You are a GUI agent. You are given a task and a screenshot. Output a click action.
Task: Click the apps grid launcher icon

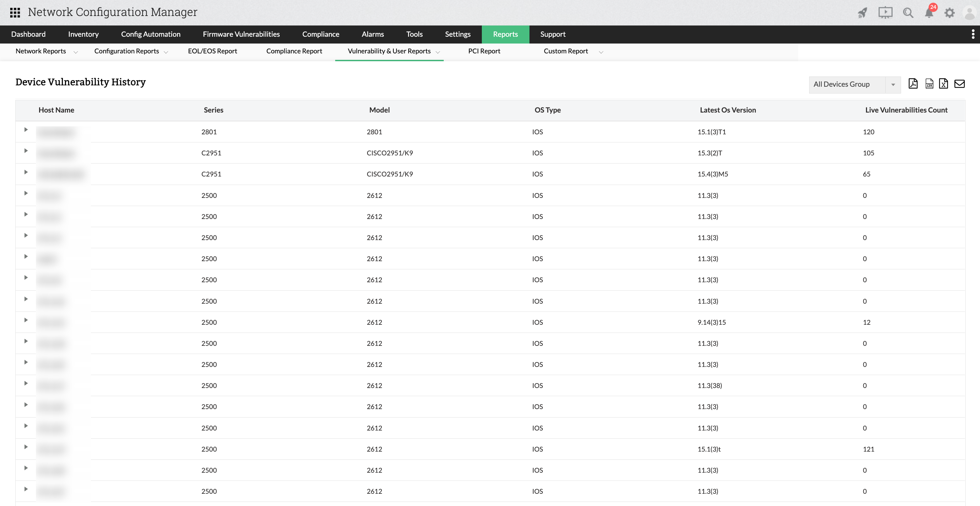pyautogui.click(x=15, y=13)
